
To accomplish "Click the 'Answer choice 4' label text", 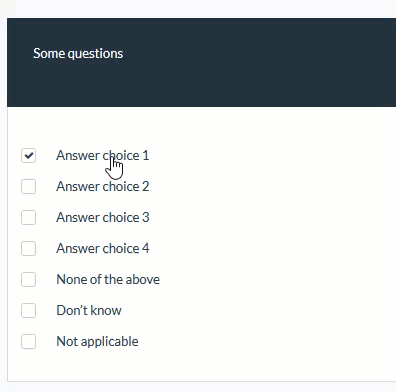I will coord(103,249).
